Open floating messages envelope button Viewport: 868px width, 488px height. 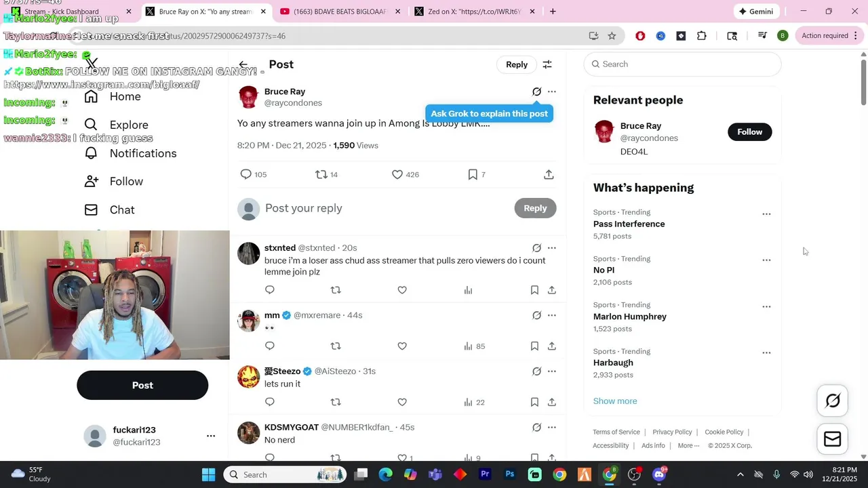click(833, 439)
